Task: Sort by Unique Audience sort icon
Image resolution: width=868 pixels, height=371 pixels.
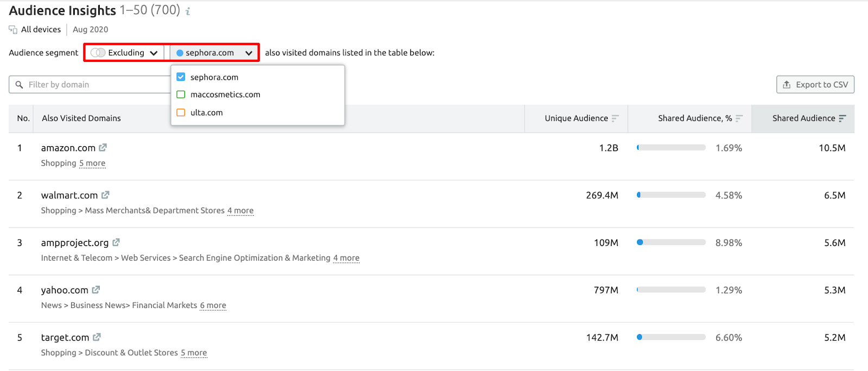Action: (615, 118)
